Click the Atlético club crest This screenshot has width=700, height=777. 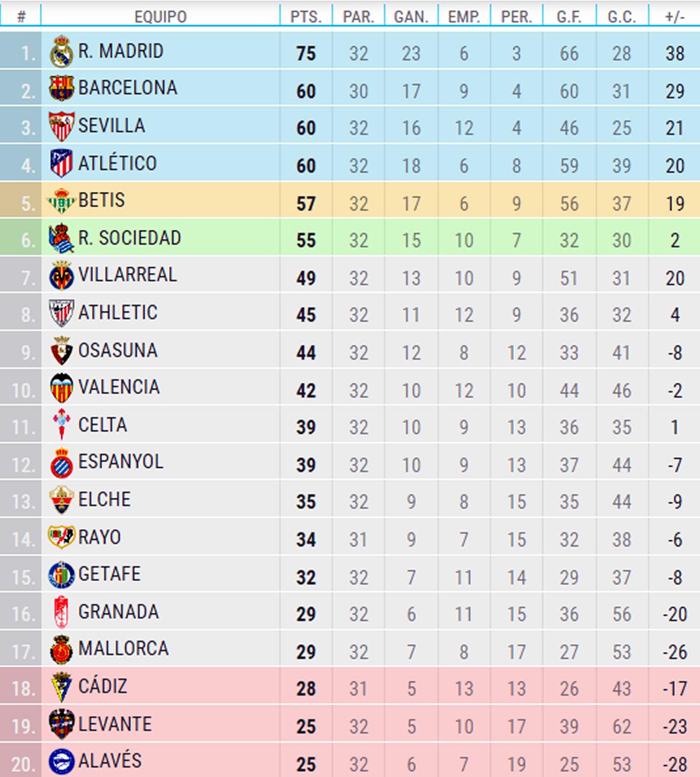coord(61,163)
